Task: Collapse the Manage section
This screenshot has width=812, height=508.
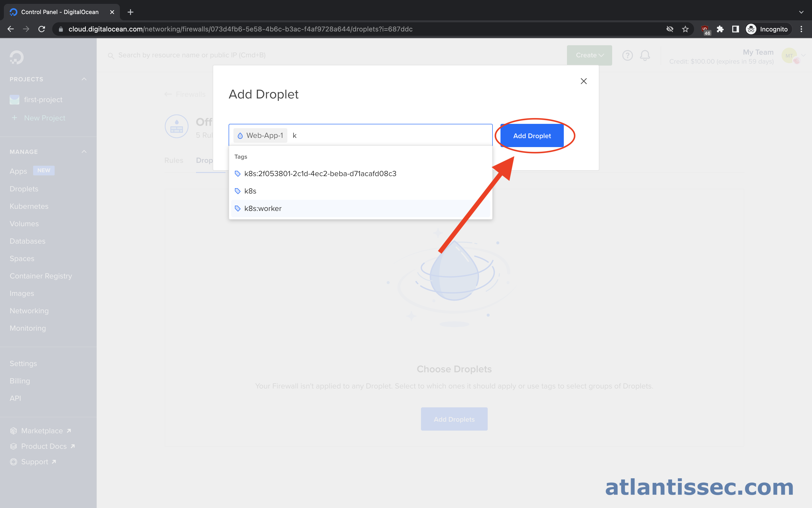Action: (84, 152)
